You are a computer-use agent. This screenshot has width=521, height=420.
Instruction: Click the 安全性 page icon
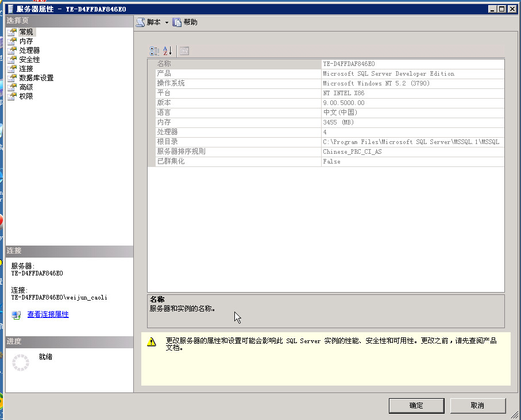click(12, 60)
